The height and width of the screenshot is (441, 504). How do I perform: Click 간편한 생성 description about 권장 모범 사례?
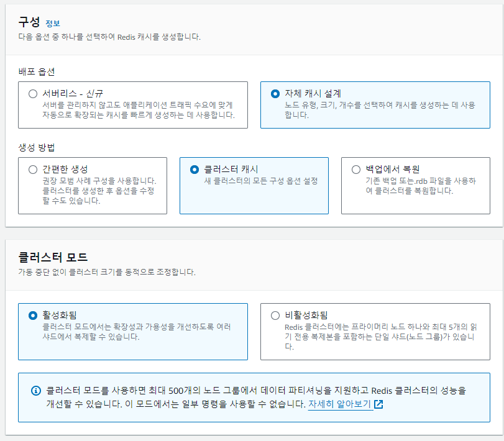[99, 191]
